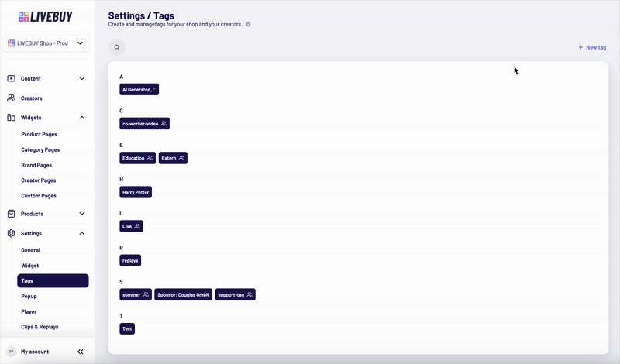Image resolution: width=620 pixels, height=364 pixels.
Task: Click the Widgets layout icon
Action: 11,118
